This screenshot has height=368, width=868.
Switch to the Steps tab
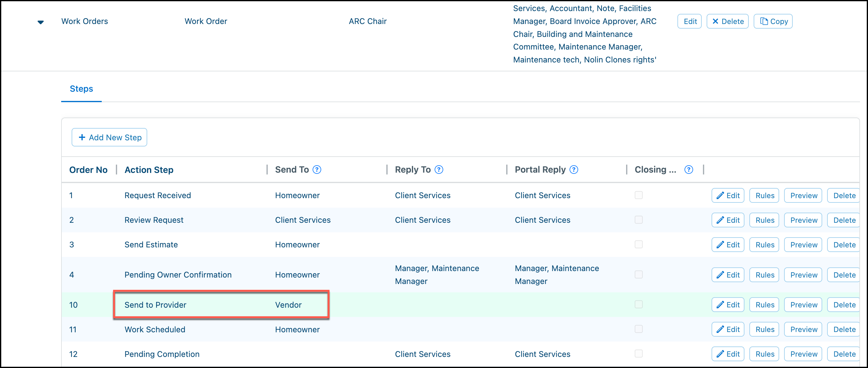pos(81,89)
